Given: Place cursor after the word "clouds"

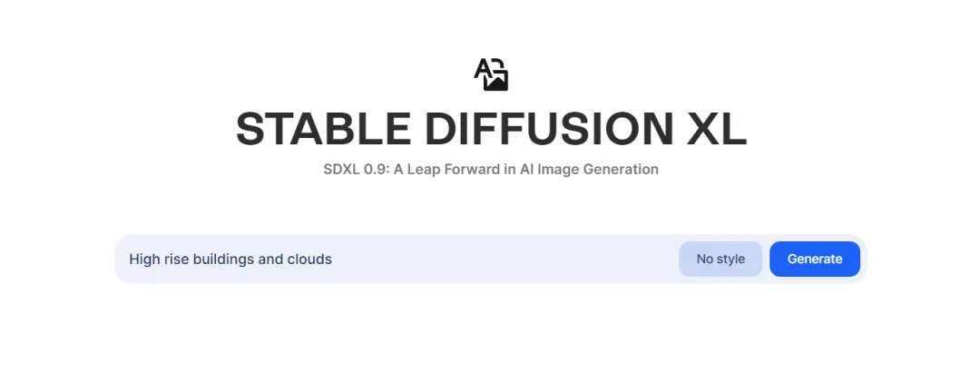Looking at the screenshot, I should 333,259.
